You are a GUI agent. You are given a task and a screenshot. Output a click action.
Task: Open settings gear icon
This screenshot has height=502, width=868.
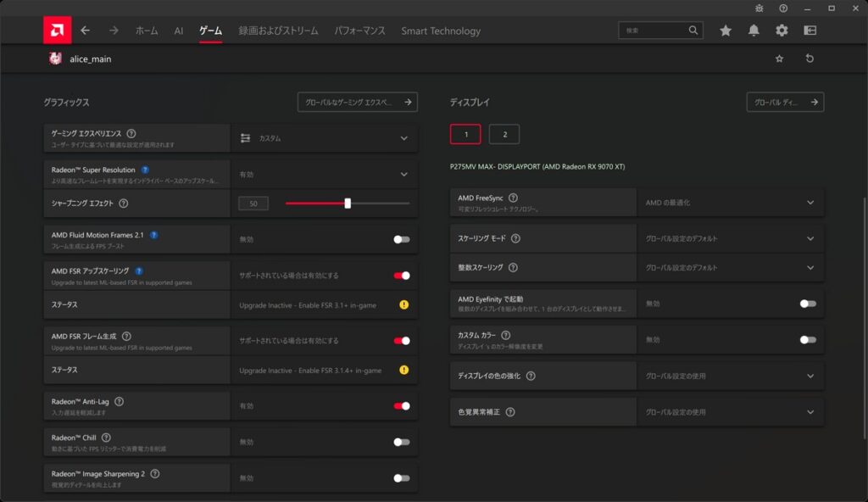pos(782,31)
